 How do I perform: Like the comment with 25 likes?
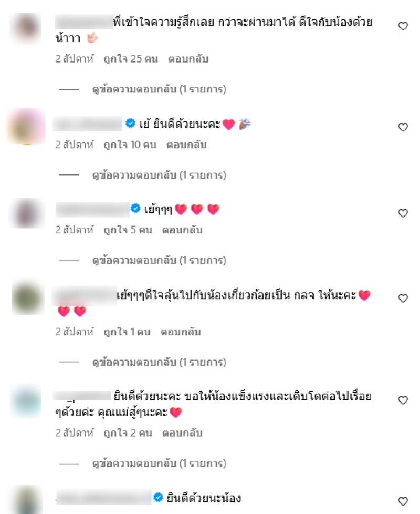[x=403, y=26]
